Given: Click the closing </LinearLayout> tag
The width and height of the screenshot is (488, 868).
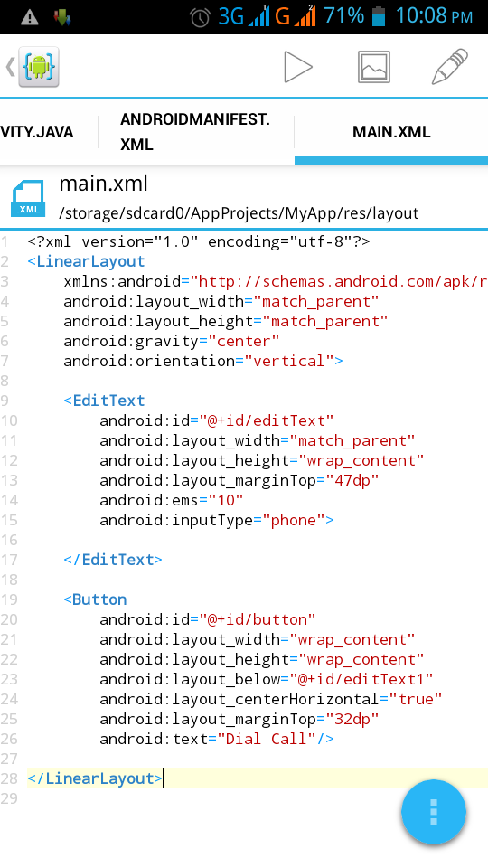Looking at the screenshot, I should click(x=95, y=778).
